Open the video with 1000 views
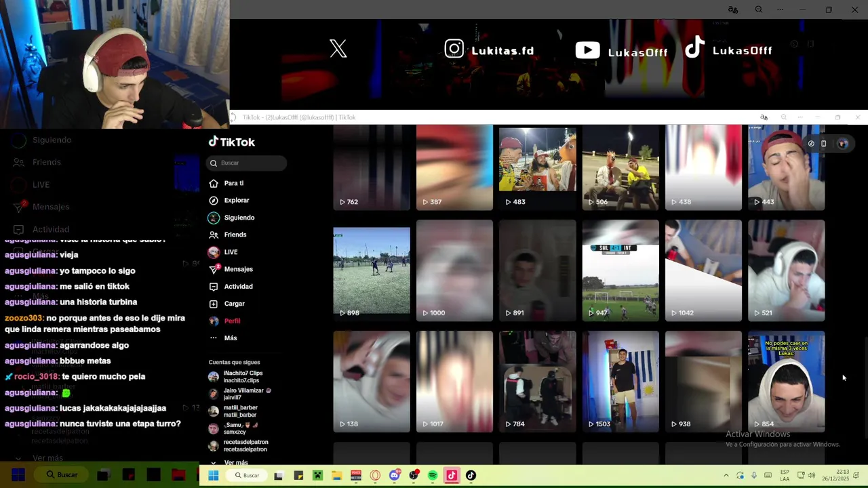Viewport: 868px width, 488px height. point(454,270)
